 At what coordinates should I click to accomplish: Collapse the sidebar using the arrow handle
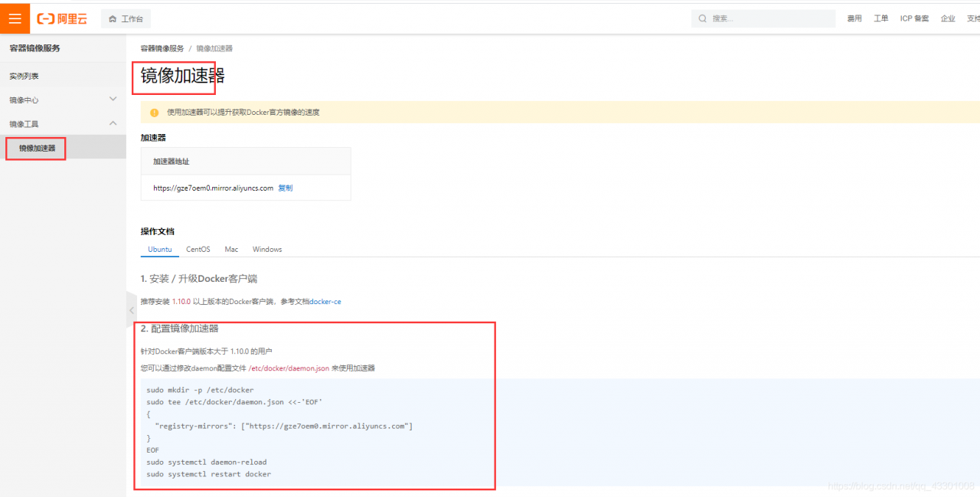pos(132,310)
